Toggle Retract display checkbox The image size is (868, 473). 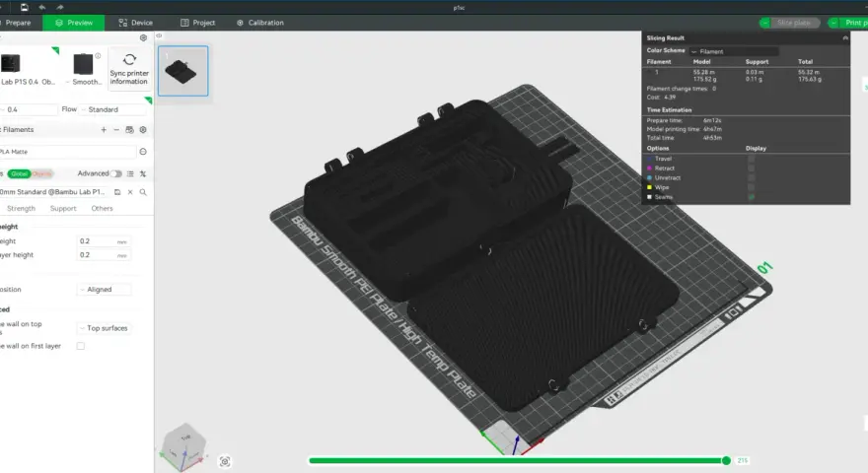[x=752, y=169]
